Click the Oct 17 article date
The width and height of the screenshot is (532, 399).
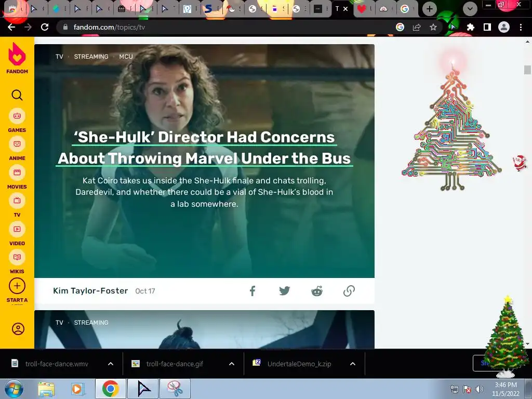145,291
